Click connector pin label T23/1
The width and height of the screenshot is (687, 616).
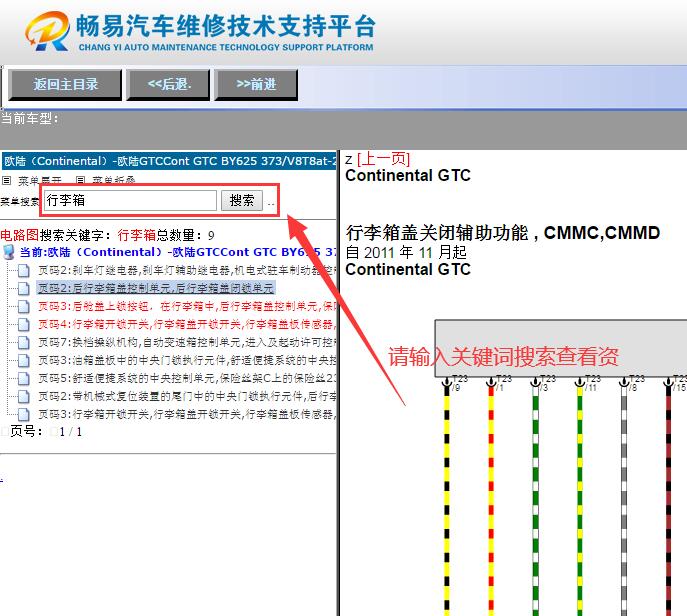click(503, 382)
